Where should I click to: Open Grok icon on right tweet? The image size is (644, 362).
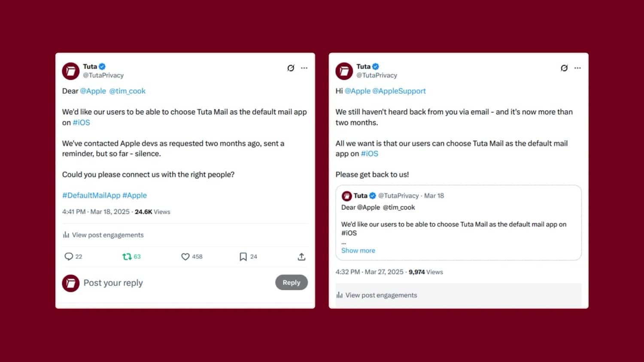564,68
